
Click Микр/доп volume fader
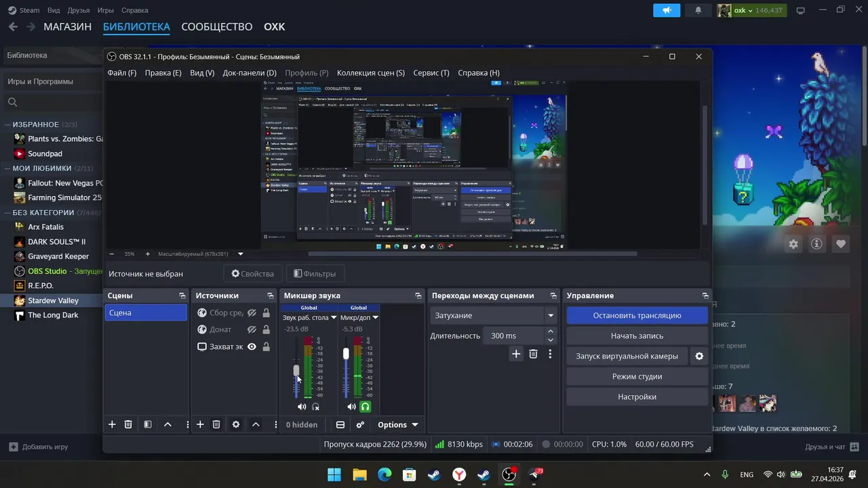tap(346, 354)
